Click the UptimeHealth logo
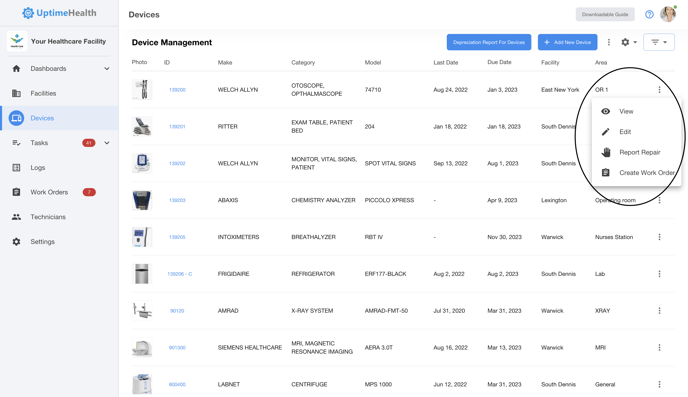 59,13
